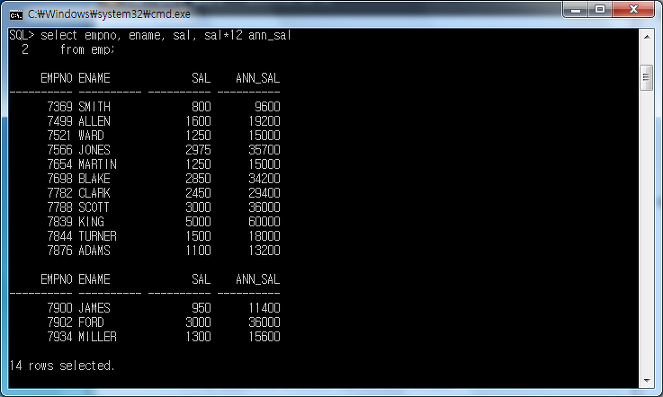The image size is (663, 397).
Task: Click the name SMITH
Action: (x=94, y=107)
